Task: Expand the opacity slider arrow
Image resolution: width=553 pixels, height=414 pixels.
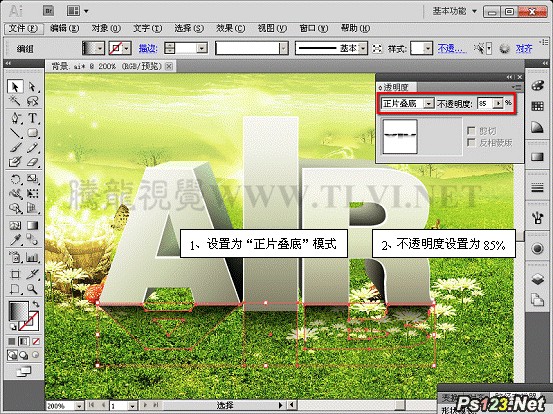Action: coord(498,103)
